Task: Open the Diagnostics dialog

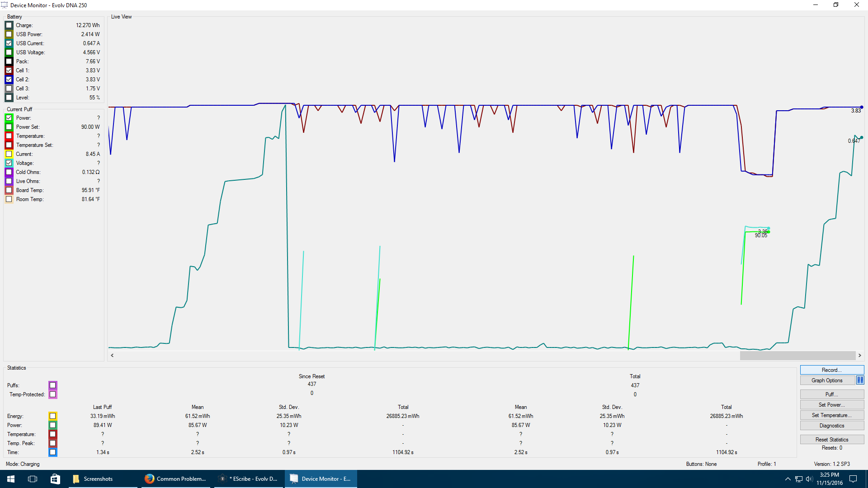Action: [x=831, y=426]
